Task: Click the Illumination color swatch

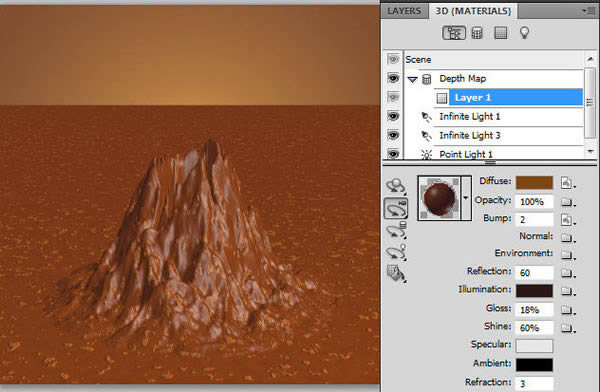Action: 534,291
